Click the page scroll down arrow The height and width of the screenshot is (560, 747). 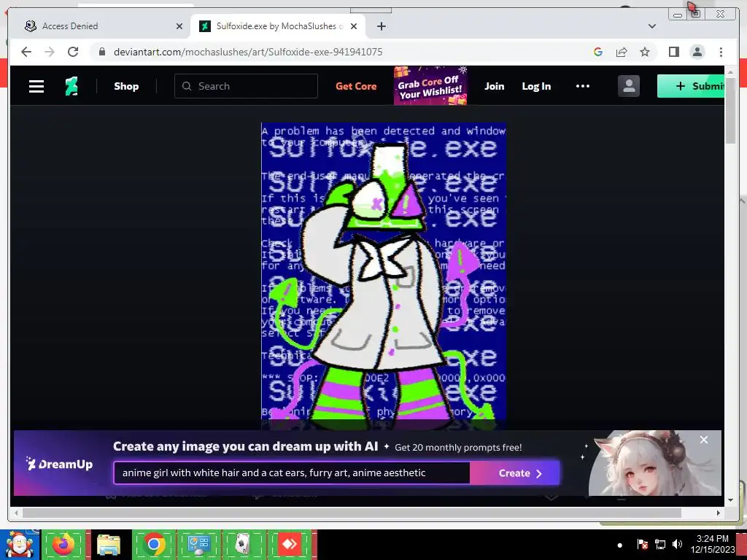[x=730, y=500]
